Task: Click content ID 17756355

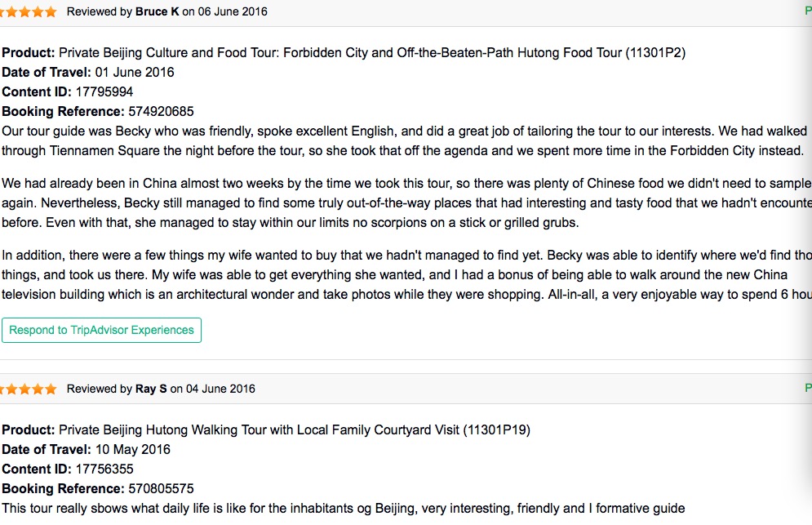Action: [104, 469]
